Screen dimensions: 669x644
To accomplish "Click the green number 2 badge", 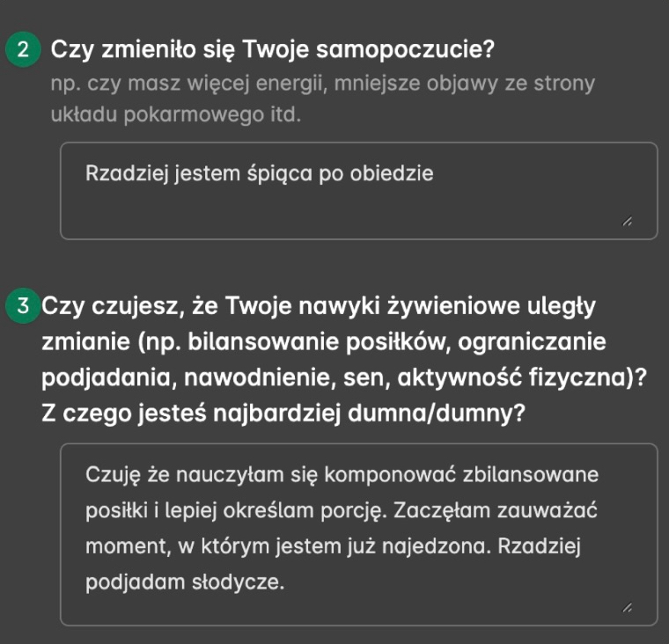I will pyautogui.click(x=22, y=49).
